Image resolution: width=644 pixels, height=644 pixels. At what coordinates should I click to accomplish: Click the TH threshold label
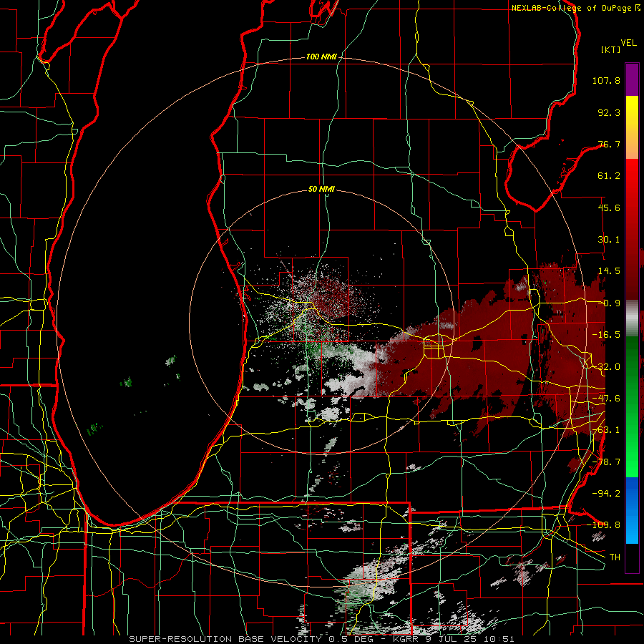click(615, 557)
